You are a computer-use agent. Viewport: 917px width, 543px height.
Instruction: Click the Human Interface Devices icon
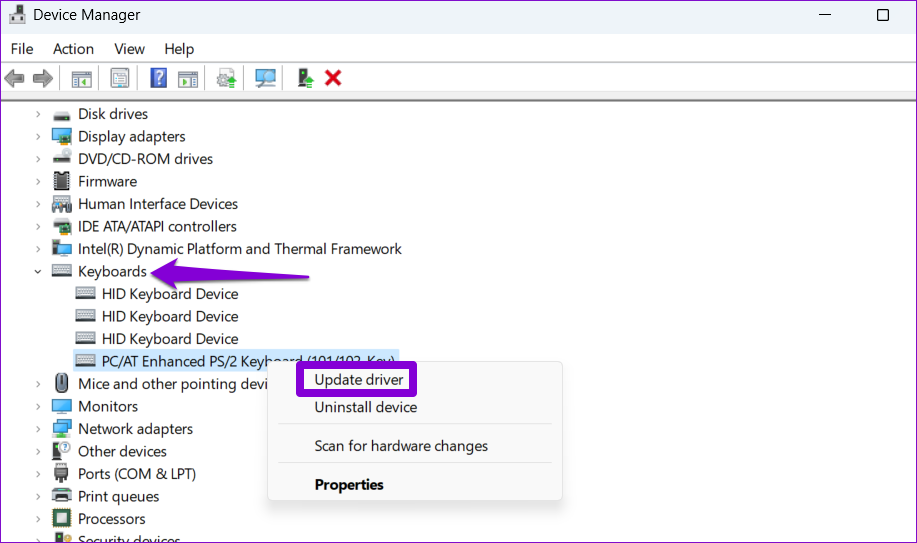click(x=61, y=204)
